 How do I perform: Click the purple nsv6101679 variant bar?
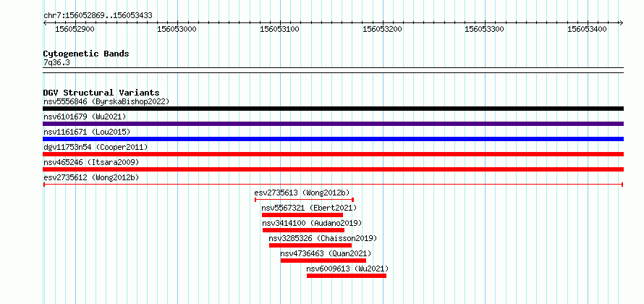pyautogui.click(x=333, y=124)
